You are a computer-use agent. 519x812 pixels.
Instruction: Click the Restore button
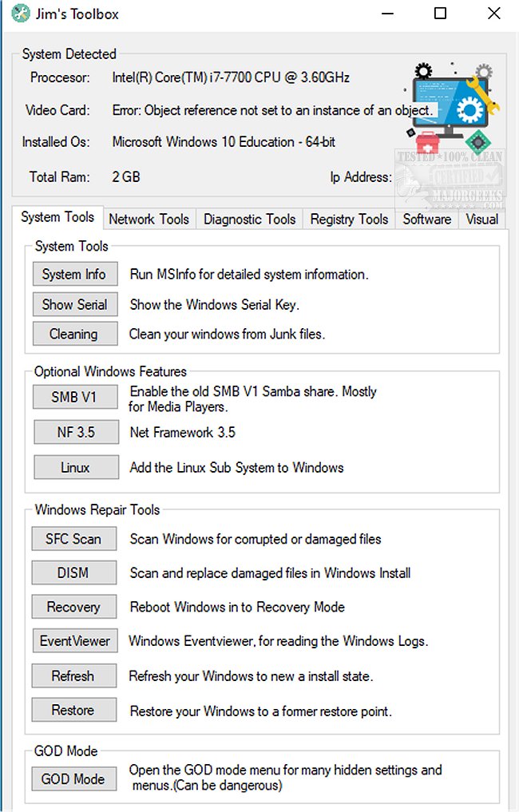click(x=73, y=710)
